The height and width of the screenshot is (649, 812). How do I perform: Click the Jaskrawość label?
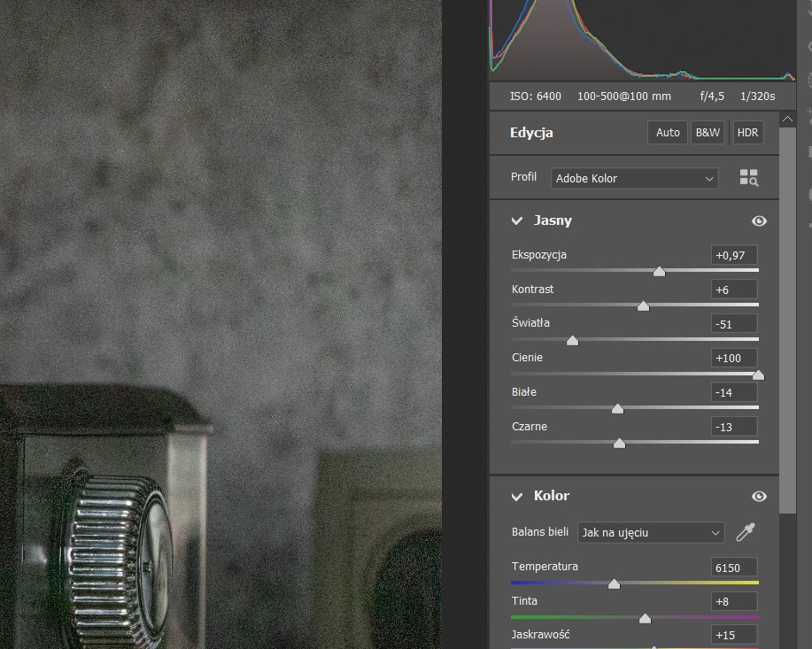click(540, 635)
